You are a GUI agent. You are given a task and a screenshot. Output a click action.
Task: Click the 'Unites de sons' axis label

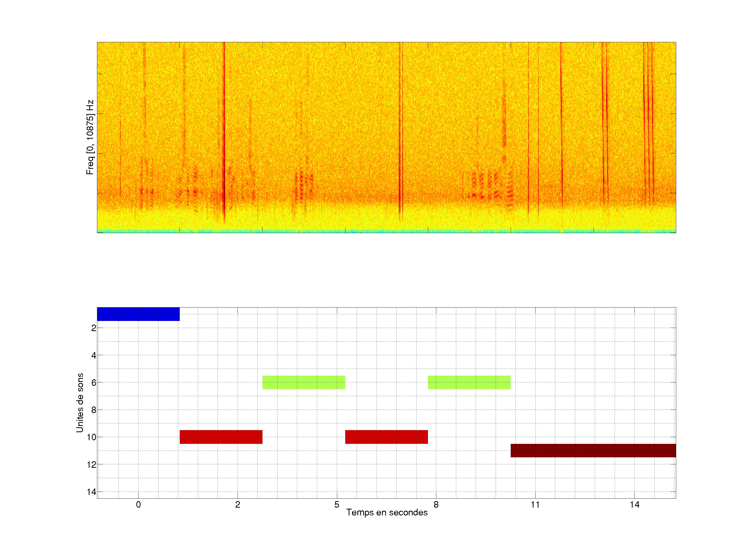80,402
